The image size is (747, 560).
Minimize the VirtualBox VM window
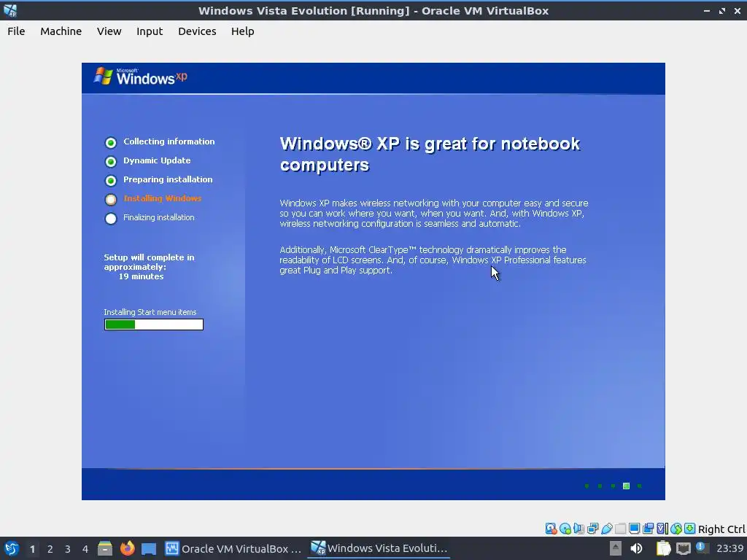(706, 10)
